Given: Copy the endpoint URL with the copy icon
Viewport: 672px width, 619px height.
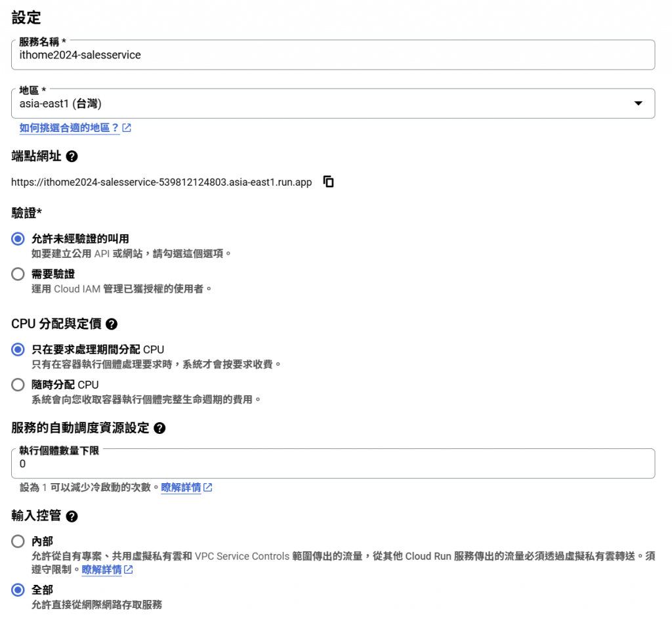Looking at the screenshot, I should point(328,182).
